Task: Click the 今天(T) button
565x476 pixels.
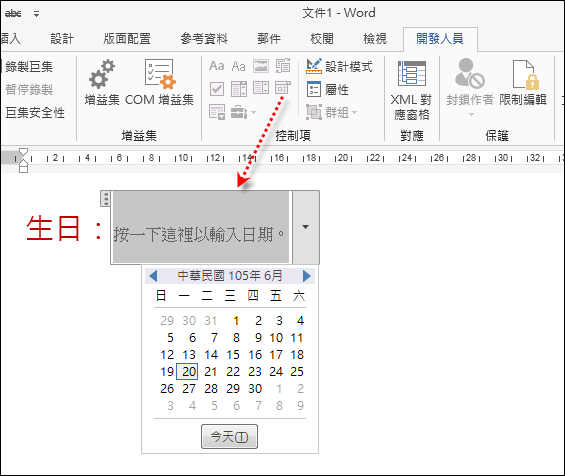Action: click(229, 437)
